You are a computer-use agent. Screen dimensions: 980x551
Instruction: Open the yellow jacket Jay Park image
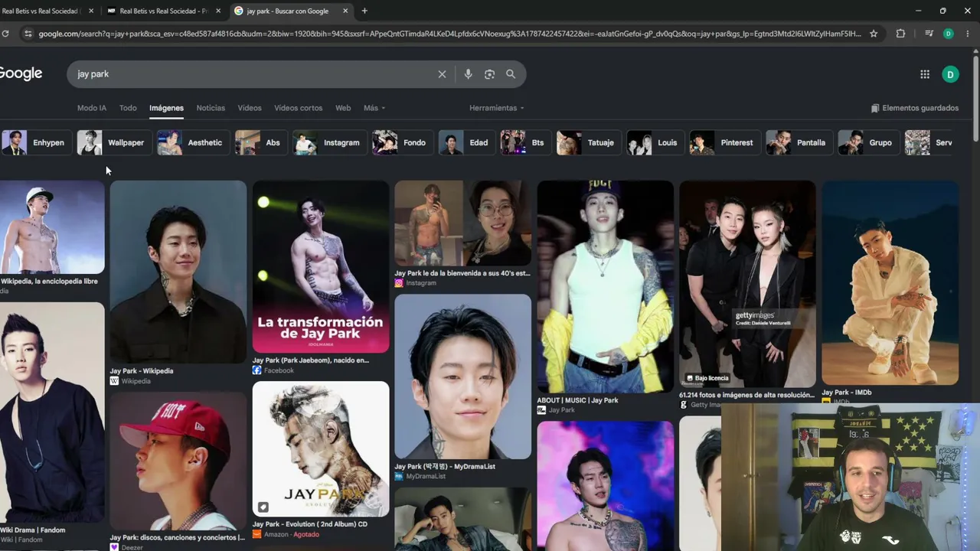click(605, 287)
